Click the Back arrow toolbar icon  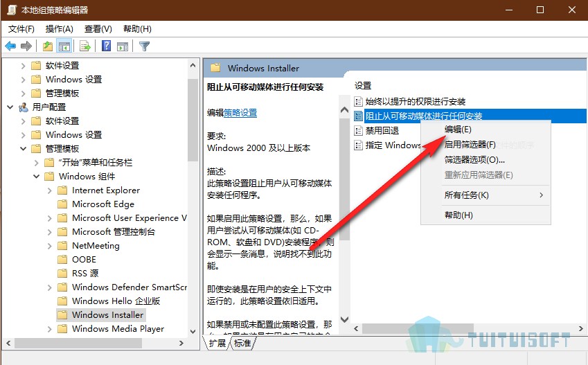(x=10, y=46)
